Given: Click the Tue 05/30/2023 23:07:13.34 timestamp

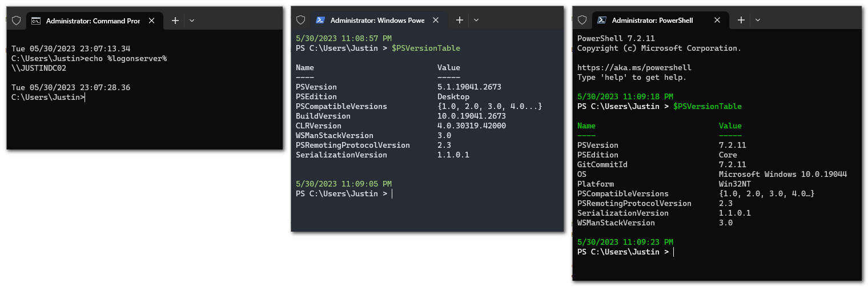Looking at the screenshot, I should pos(71,48).
